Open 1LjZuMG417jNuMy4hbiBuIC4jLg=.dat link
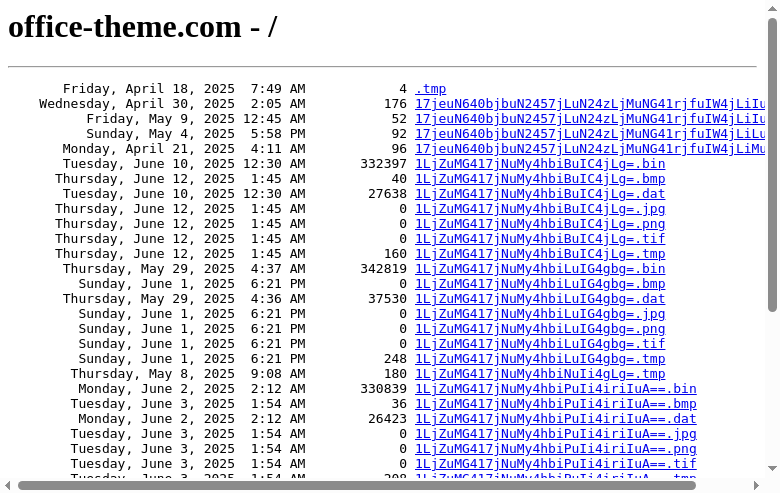Image resolution: width=780 pixels, height=493 pixels. point(540,194)
